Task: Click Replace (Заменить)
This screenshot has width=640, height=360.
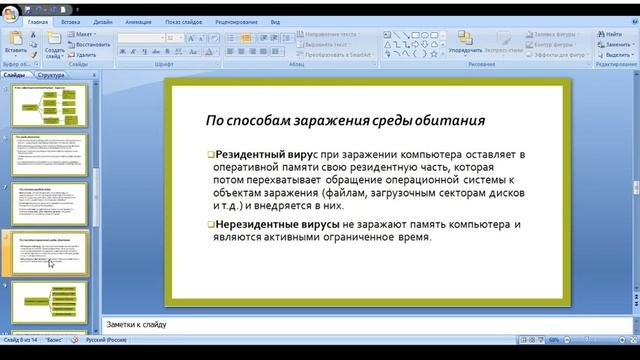Action: [x=616, y=44]
